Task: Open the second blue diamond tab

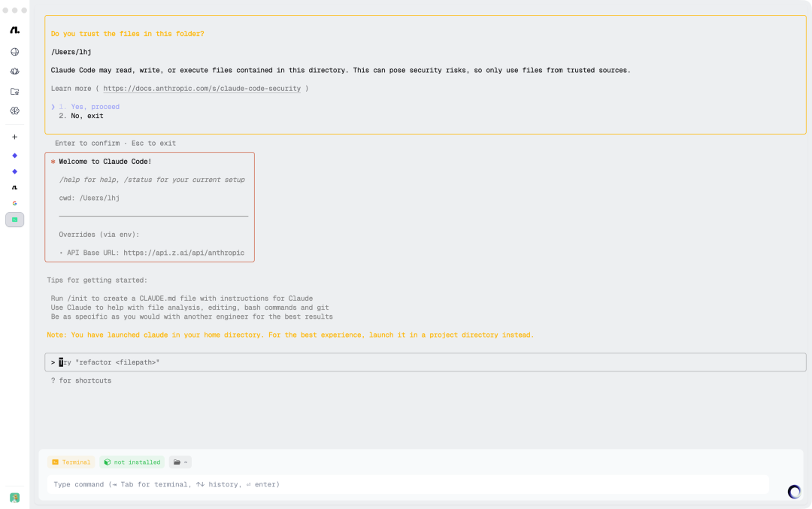Action: point(14,171)
